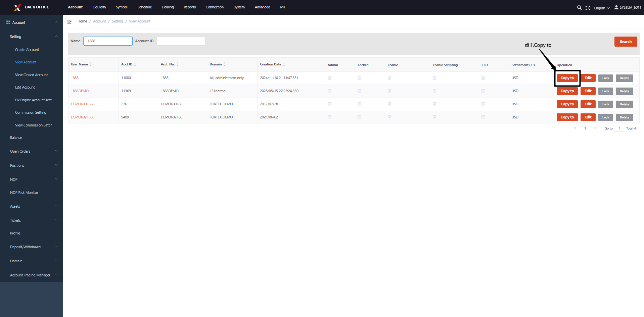Expand the NOP menu

click(x=56, y=179)
